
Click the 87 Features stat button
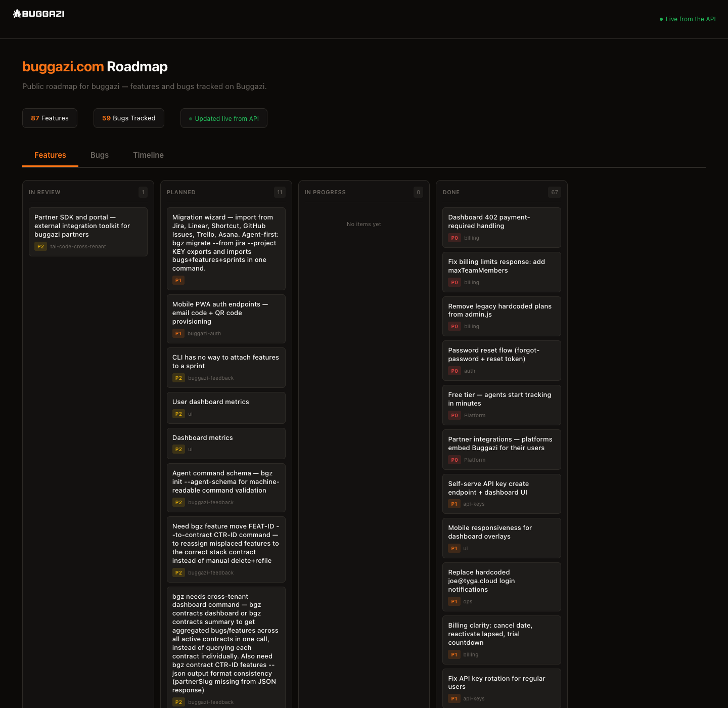point(50,118)
